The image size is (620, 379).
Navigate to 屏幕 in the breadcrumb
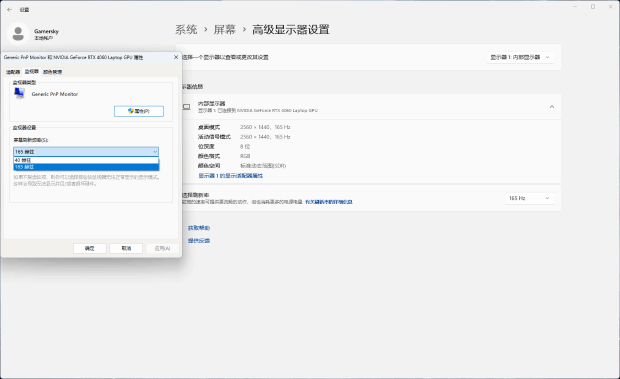(225, 30)
